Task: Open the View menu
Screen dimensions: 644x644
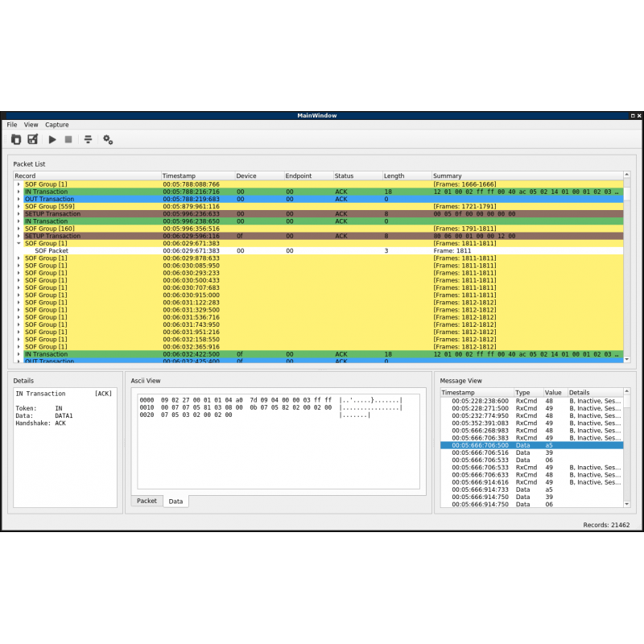Action: click(x=31, y=125)
